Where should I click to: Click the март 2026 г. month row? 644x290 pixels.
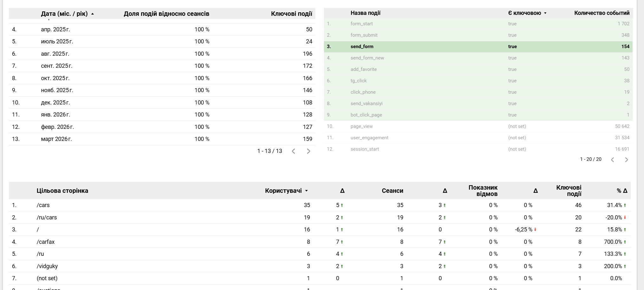click(56, 139)
